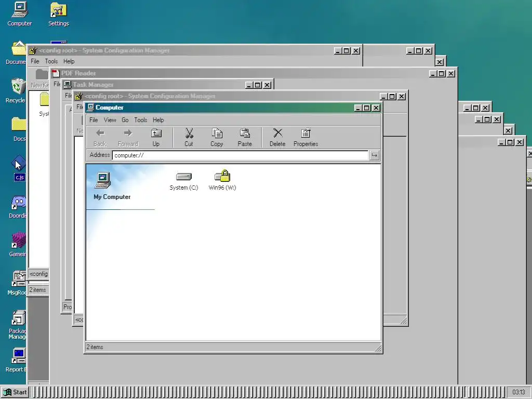Minimize the Computer window

tap(358, 108)
